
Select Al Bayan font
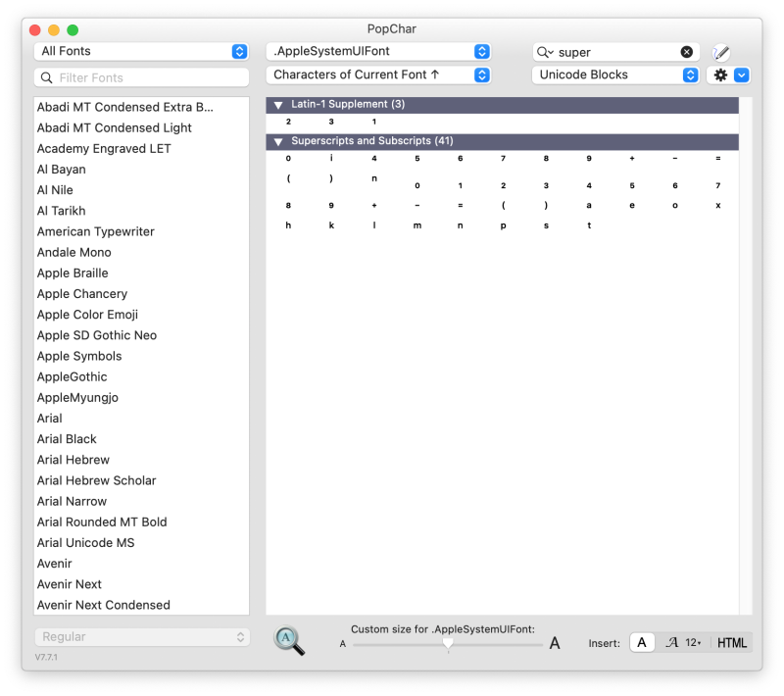142,170
